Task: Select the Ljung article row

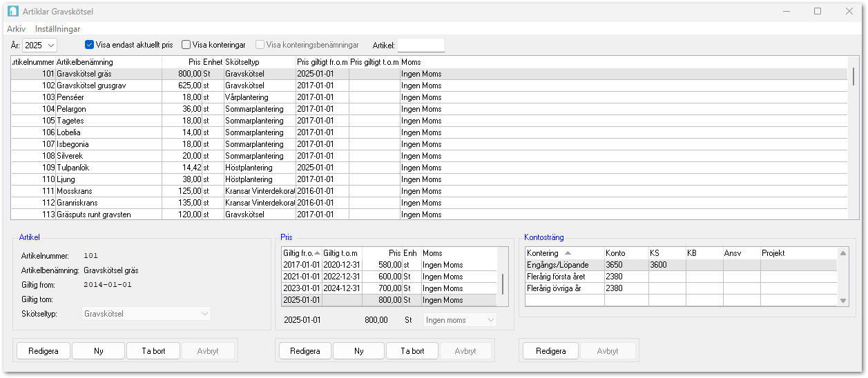Action: [429, 179]
